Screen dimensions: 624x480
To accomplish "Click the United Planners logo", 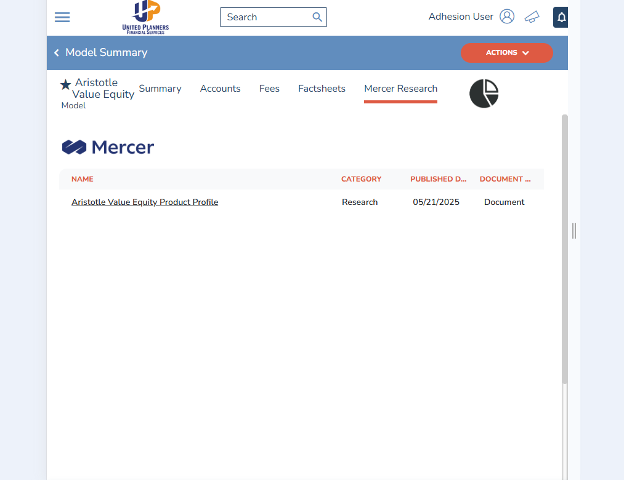I will (x=146, y=17).
